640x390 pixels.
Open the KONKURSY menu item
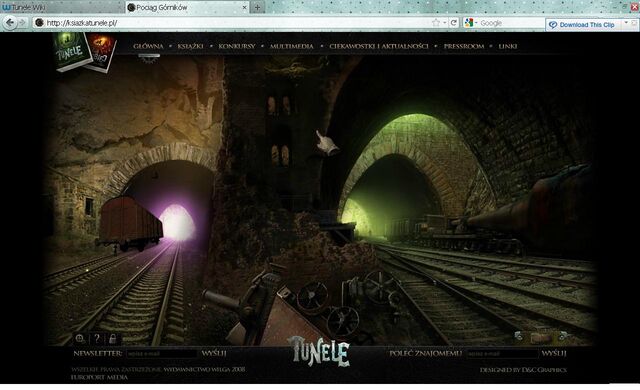click(x=237, y=47)
